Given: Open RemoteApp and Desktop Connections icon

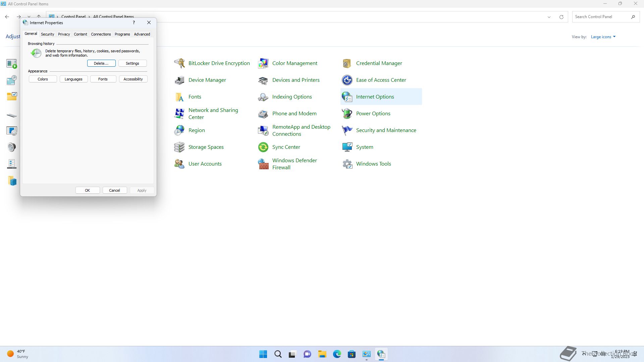Looking at the screenshot, I should 263,130.
